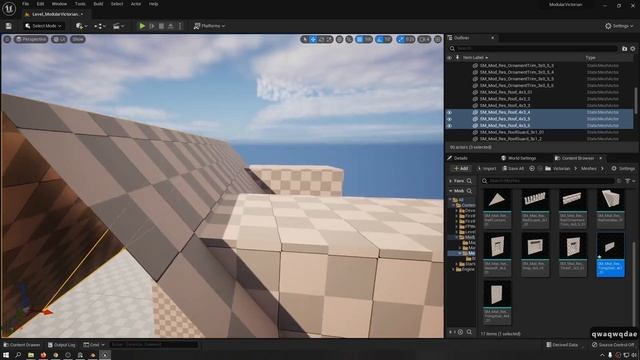This screenshot has width=640, height=360.
Task: Open the Perspective view dropdown
Action: (31, 39)
